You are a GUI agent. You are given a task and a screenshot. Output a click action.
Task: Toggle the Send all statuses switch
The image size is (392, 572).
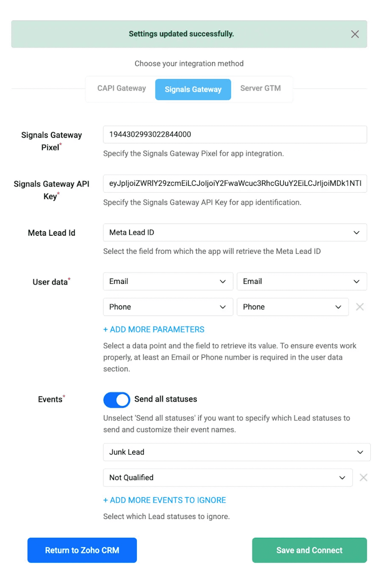point(117,400)
